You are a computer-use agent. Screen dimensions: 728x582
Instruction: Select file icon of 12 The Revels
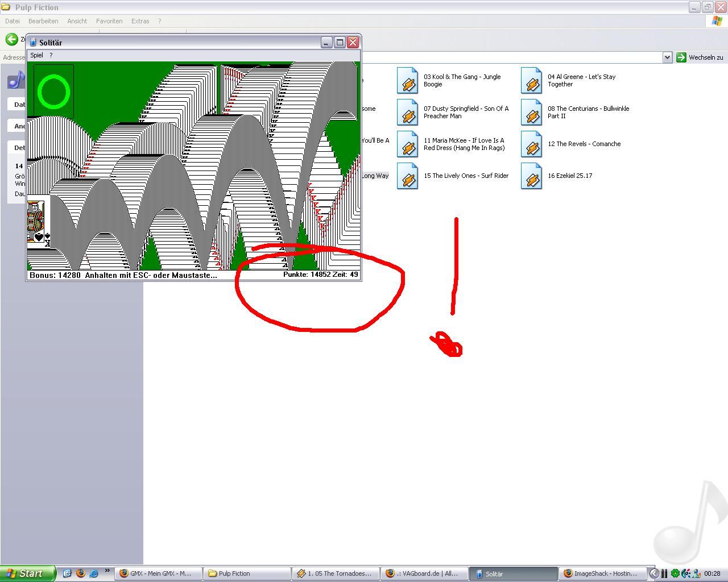(531, 144)
